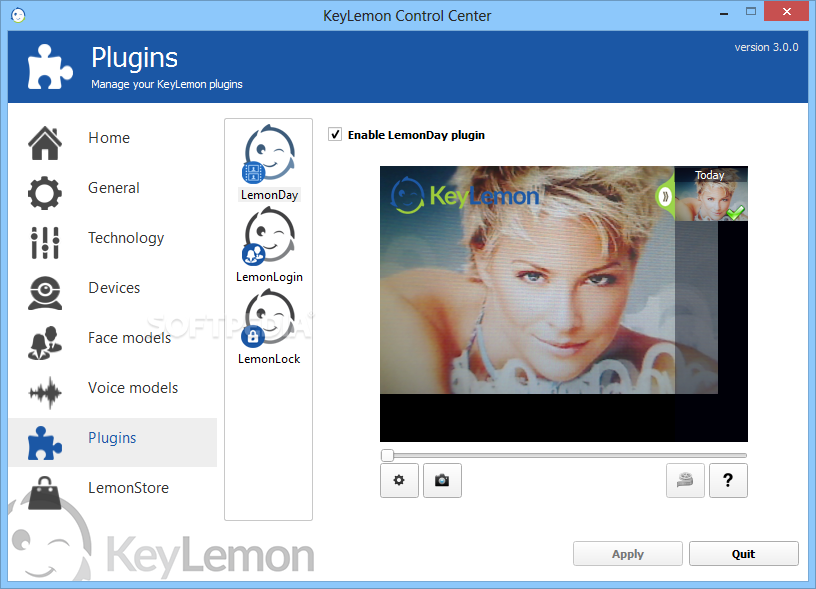Screen dimensions: 816x589
Task: Open the question mark help button
Action: click(x=728, y=480)
